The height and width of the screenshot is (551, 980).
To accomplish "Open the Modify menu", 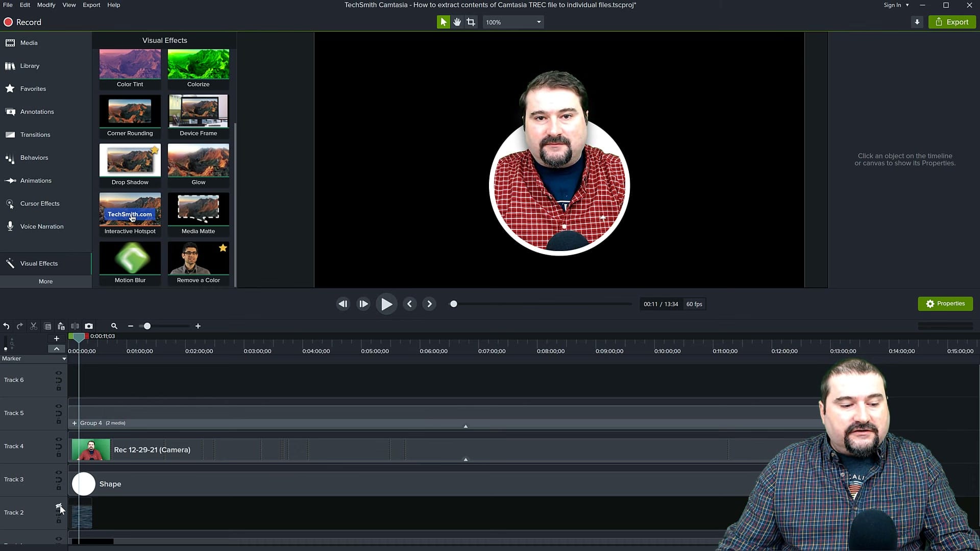I will click(45, 5).
